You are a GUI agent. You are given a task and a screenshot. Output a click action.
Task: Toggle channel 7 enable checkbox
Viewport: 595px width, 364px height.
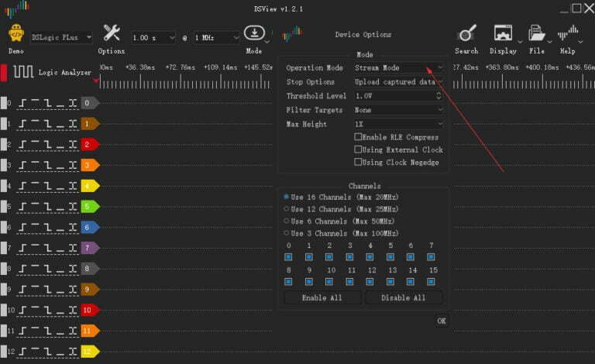coord(431,257)
